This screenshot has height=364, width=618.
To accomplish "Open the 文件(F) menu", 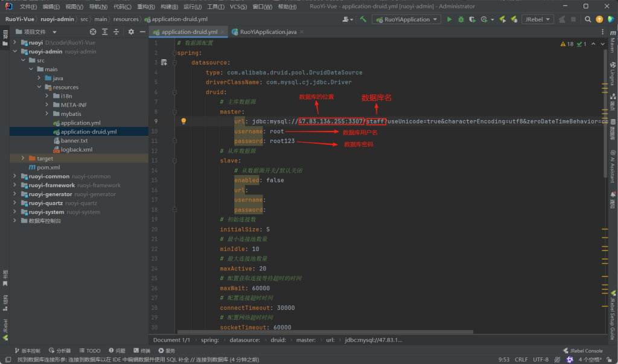I will (x=28, y=7).
